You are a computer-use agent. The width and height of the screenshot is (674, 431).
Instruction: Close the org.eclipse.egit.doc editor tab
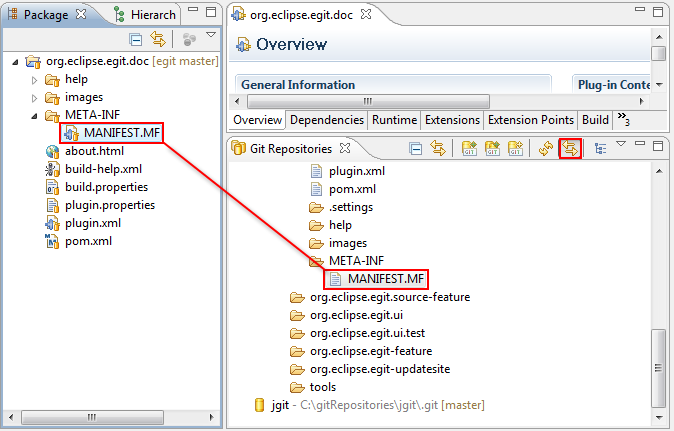pos(366,14)
